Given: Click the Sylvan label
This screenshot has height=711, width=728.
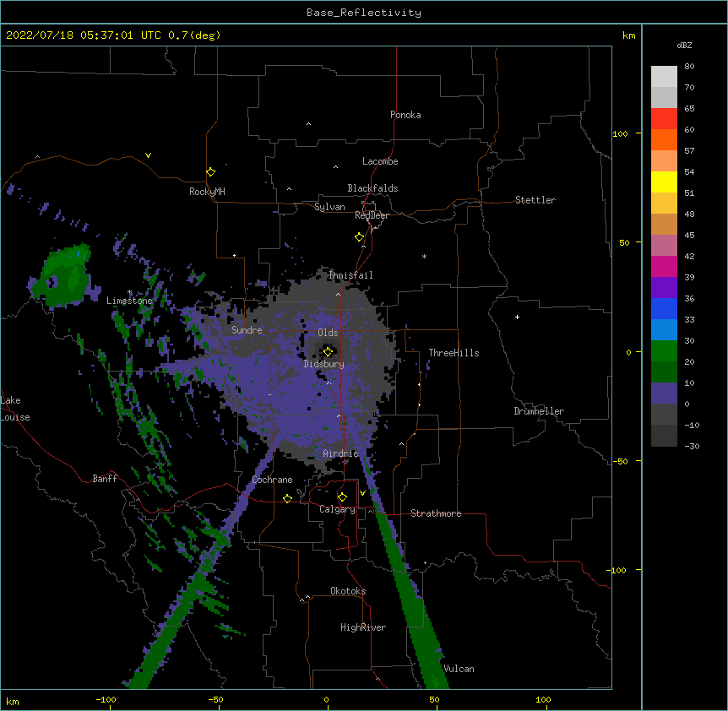Looking at the screenshot, I should [329, 207].
